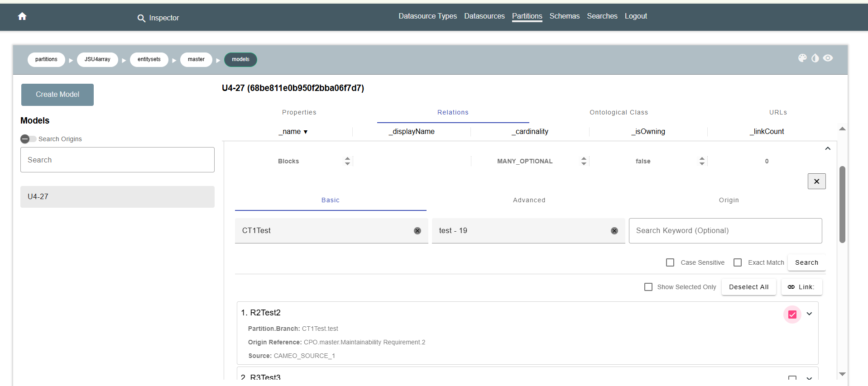Click the Inspector search magnifier icon
This screenshot has width=868, height=386.
[141, 18]
